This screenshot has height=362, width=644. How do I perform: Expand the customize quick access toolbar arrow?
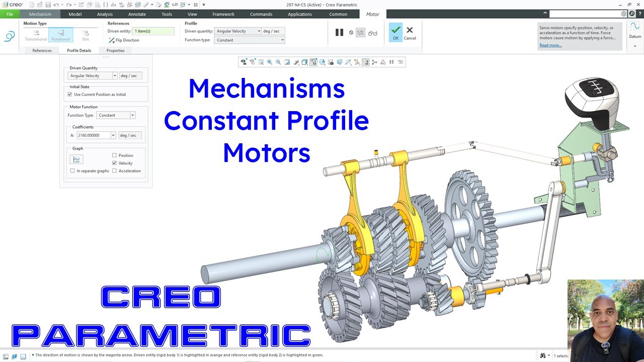[203, 5]
